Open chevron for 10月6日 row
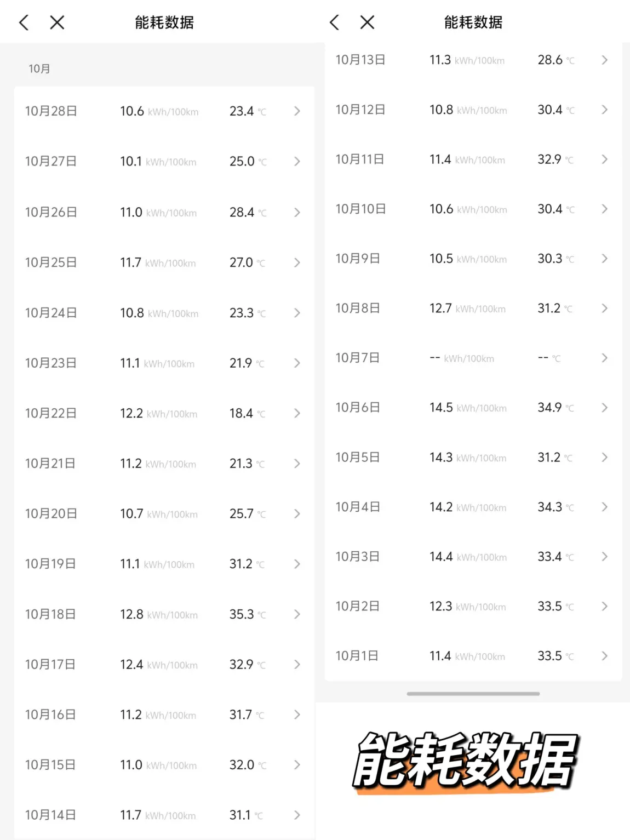 pos(604,408)
